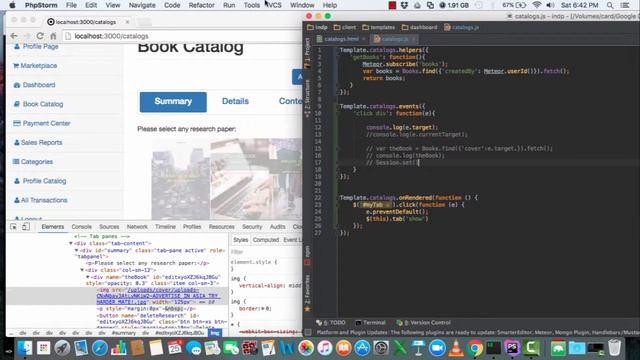Open DevTools Timeline tab

[x=165, y=227]
